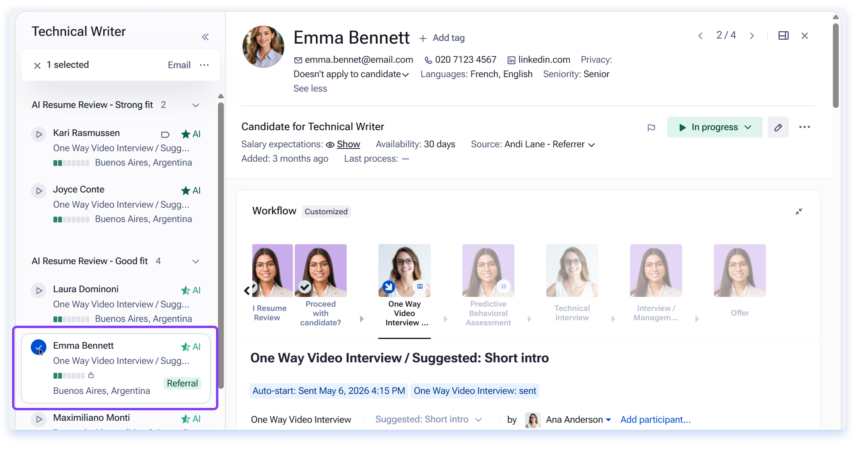The image size is (868, 450).
Task: Select the Proceed with candidate? stage
Action: click(x=321, y=285)
